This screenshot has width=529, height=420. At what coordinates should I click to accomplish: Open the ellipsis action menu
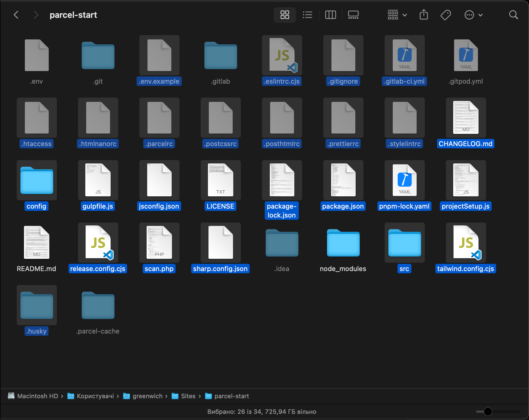(473, 15)
